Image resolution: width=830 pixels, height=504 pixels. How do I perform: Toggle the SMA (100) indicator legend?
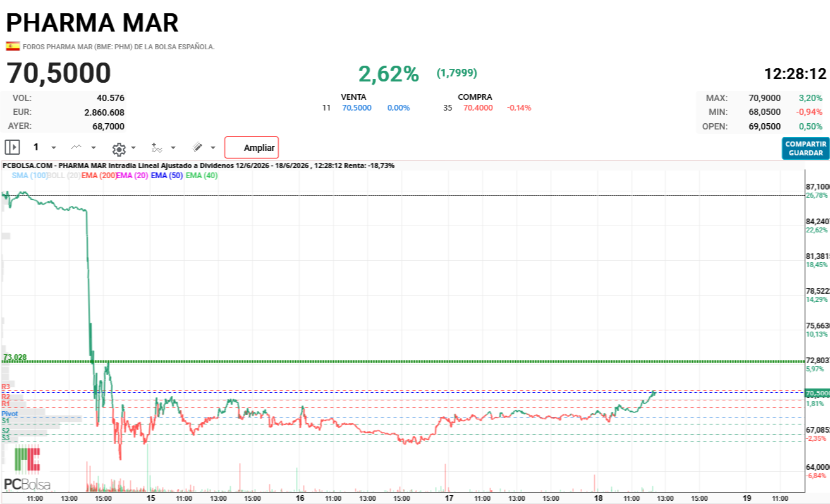(29, 176)
